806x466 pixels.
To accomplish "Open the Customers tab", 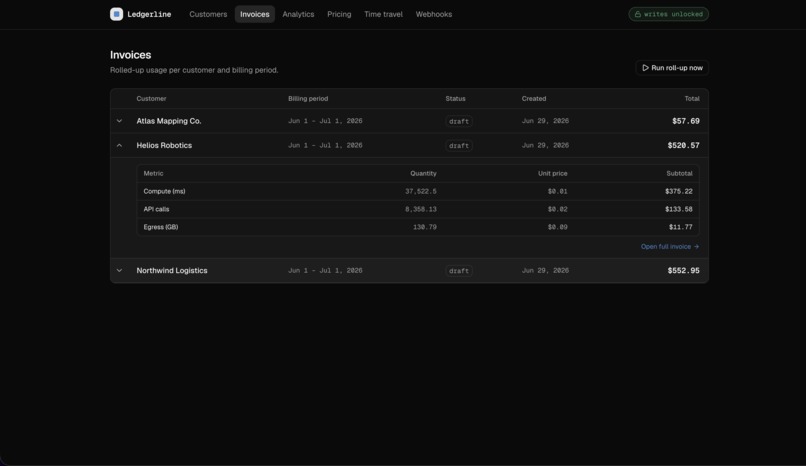I will coord(208,14).
